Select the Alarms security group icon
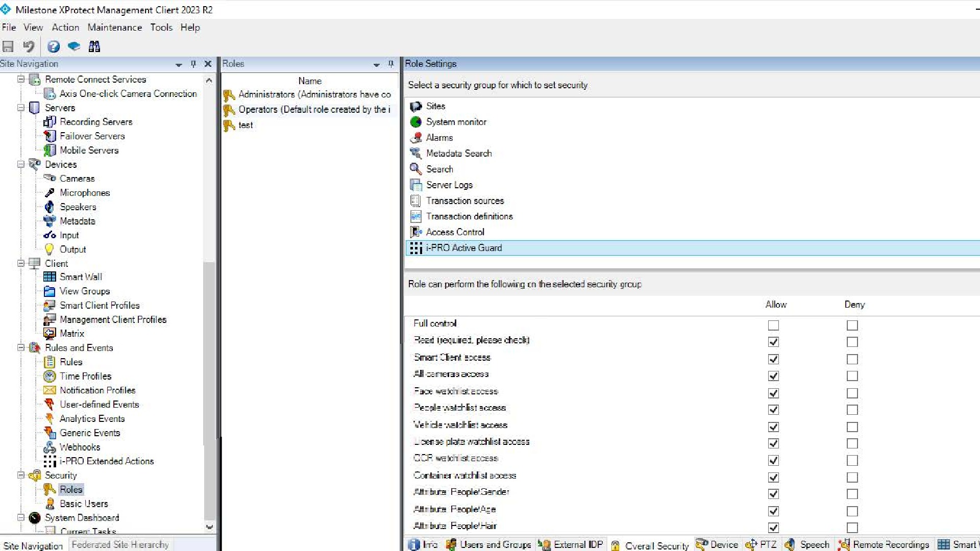This screenshot has width=980, height=551. pyautogui.click(x=416, y=137)
